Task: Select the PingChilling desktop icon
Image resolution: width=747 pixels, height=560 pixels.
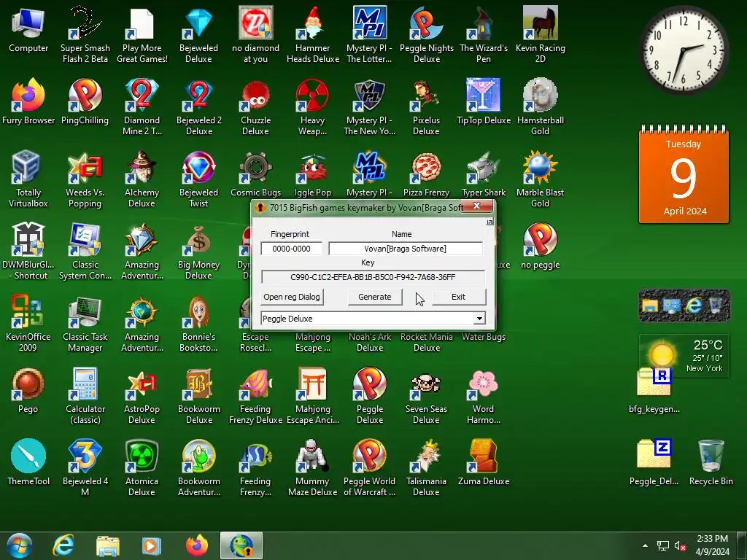Action: point(85,102)
